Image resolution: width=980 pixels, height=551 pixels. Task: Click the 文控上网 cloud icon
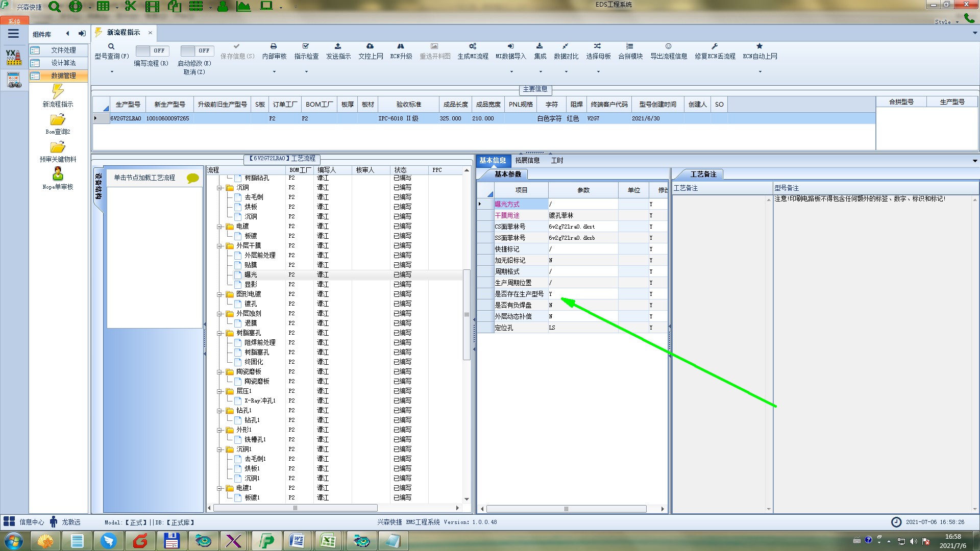[x=370, y=46]
